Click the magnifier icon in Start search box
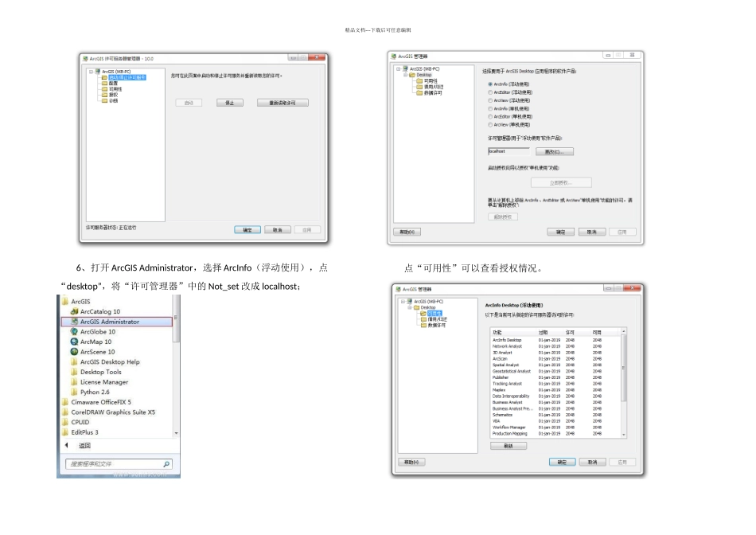This screenshot has height=535, width=756. point(166,464)
